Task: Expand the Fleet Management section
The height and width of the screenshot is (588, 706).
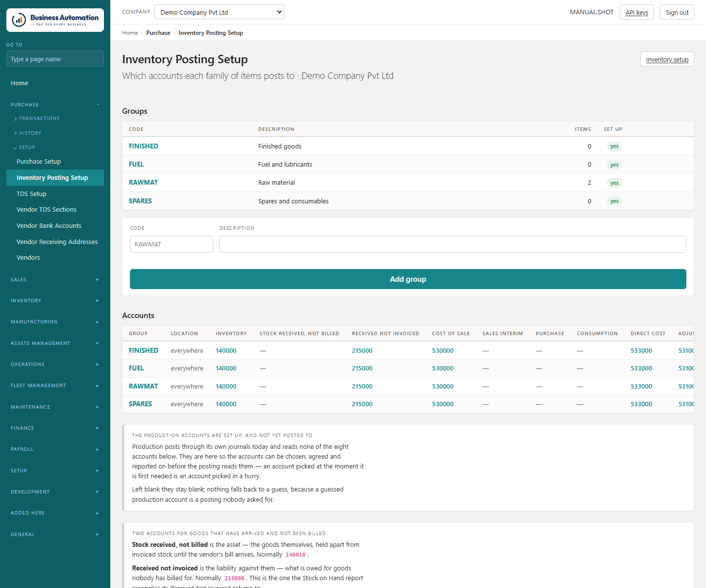Action: [55, 386]
